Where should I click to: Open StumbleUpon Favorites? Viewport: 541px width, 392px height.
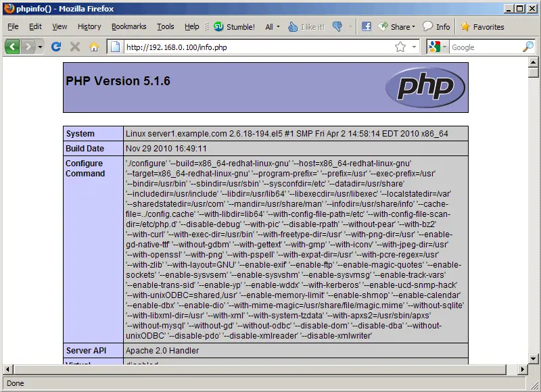pyautogui.click(x=482, y=26)
